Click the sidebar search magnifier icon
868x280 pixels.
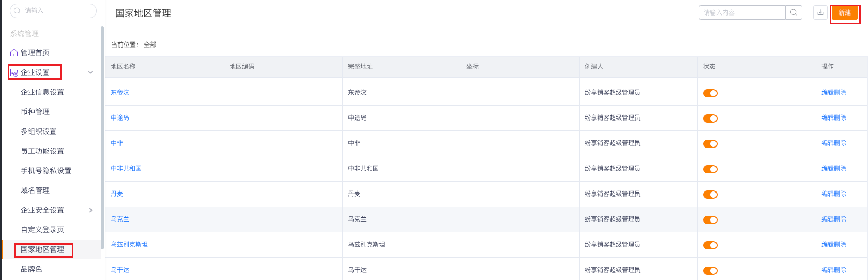[x=17, y=10]
